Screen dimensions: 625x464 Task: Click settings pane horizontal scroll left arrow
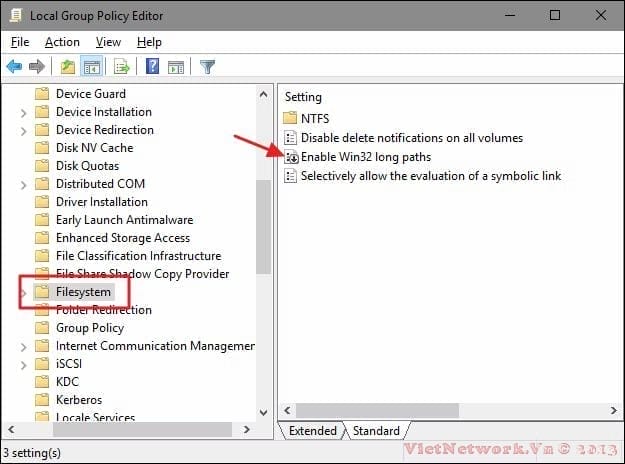point(287,410)
